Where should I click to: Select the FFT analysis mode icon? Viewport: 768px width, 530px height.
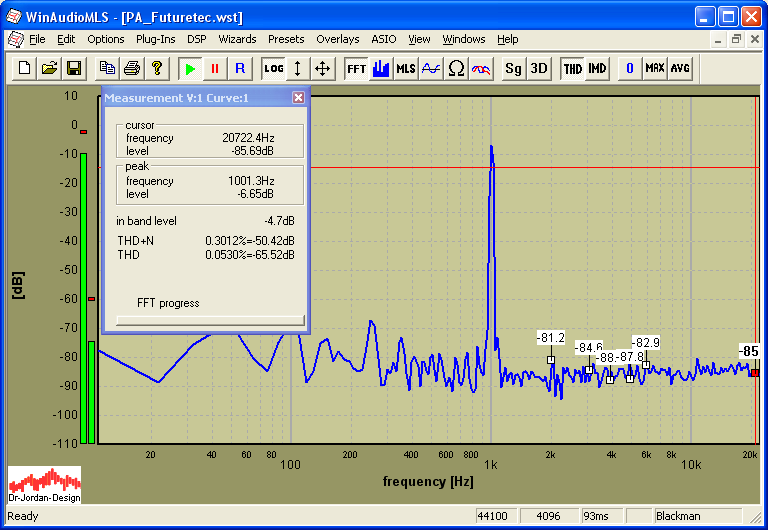[x=356, y=68]
